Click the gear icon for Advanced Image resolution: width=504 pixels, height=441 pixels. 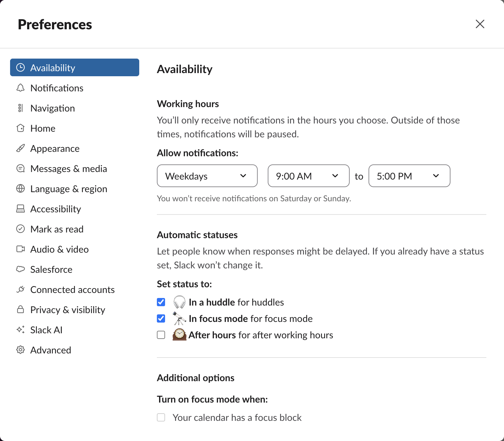click(x=20, y=350)
